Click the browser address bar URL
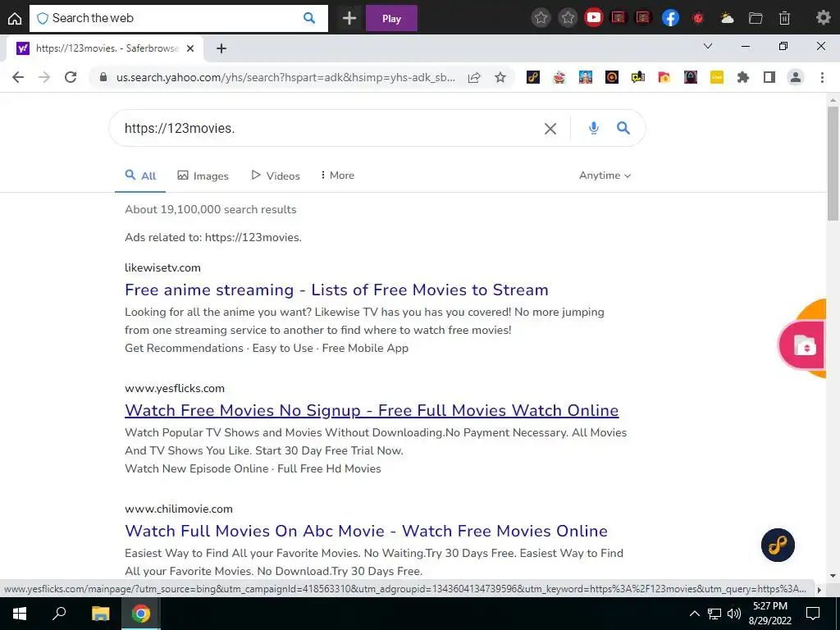The width and height of the screenshot is (840, 630). (285, 77)
